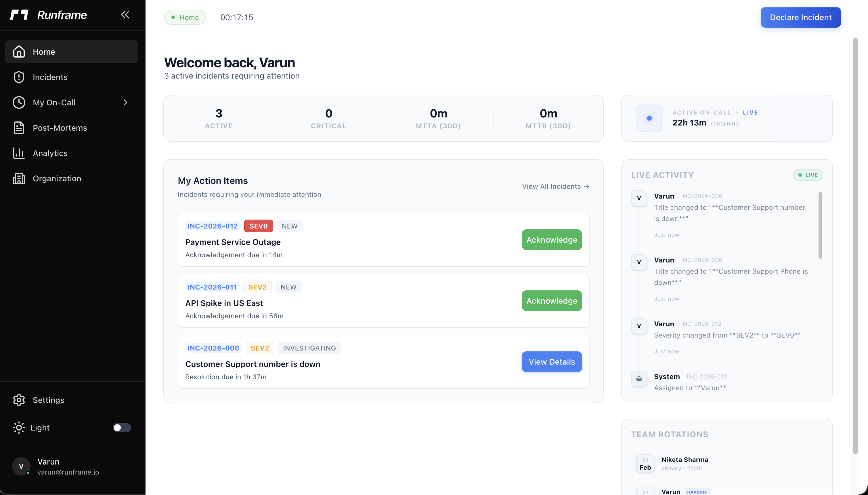This screenshot has width=868, height=495.
Task: Click the Organization building icon
Action: point(19,178)
